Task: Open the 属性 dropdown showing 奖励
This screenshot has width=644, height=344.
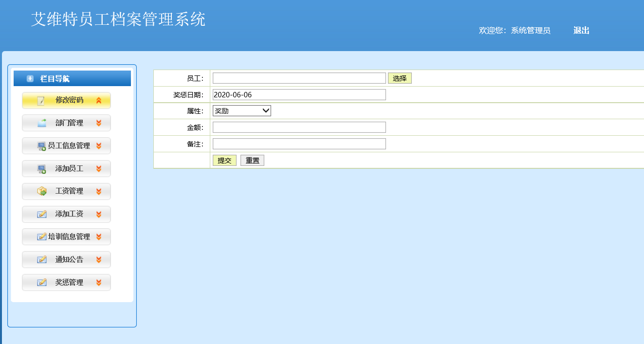Action: pos(241,111)
